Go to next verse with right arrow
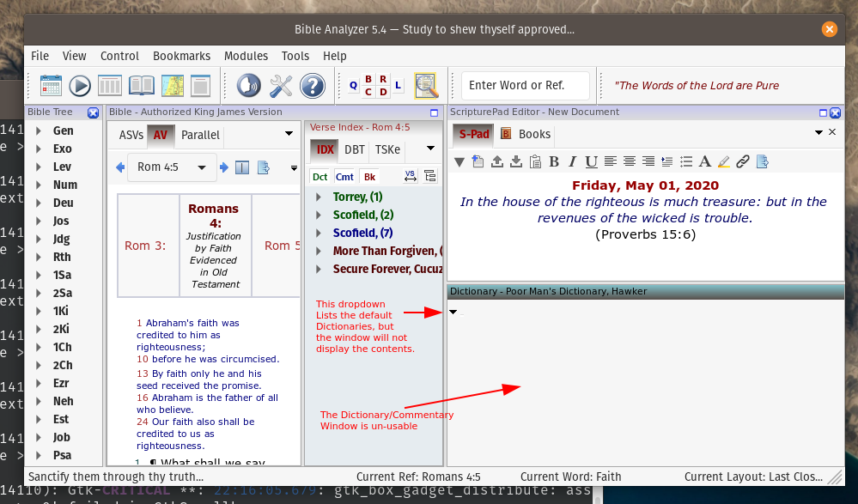Viewport: 858px width, 504px height. (x=224, y=167)
